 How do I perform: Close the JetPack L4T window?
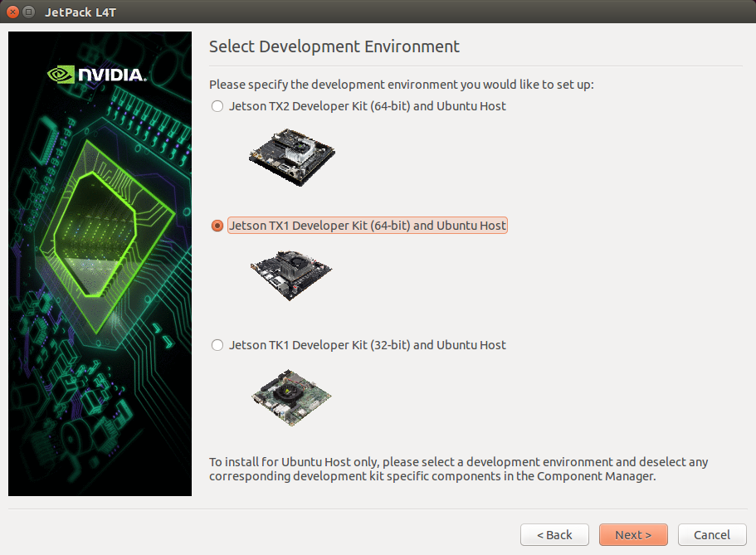tap(13, 12)
